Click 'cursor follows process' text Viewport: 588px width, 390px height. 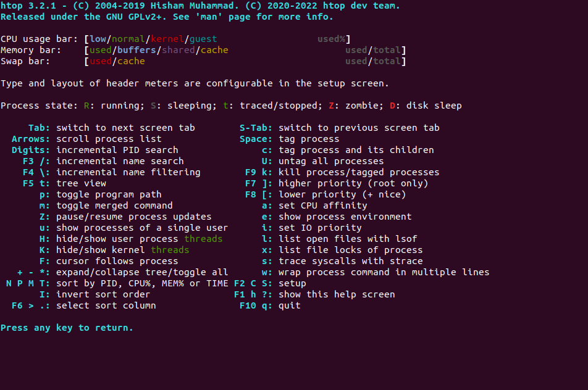pyautogui.click(x=117, y=261)
